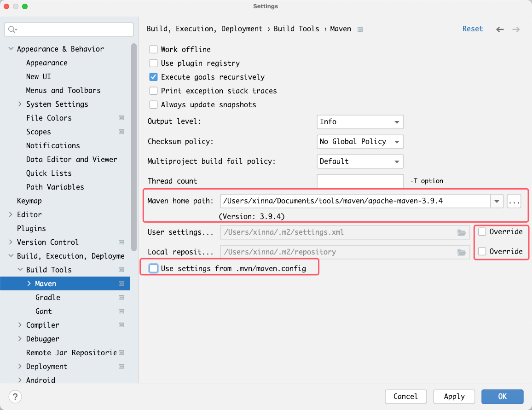532x410 pixels.
Task: Open the Checksum policy dropdown
Action: click(x=360, y=141)
